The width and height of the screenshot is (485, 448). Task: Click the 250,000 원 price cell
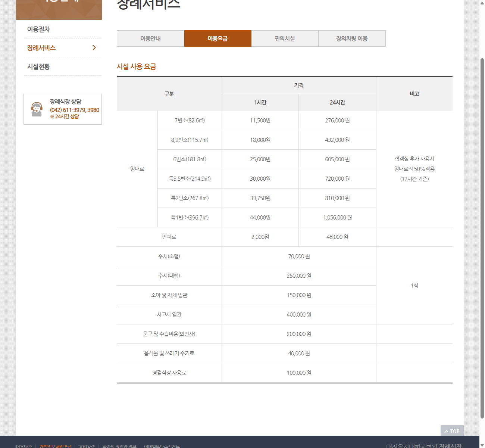[299, 276]
